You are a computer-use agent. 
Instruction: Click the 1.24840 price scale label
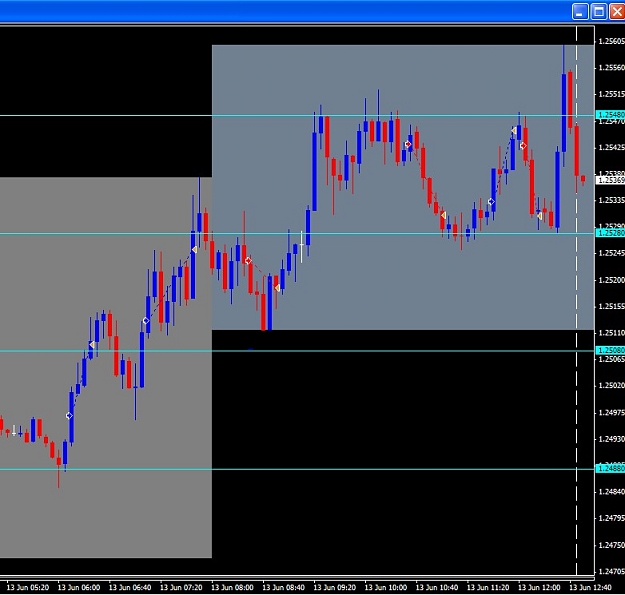(x=611, y=492)
